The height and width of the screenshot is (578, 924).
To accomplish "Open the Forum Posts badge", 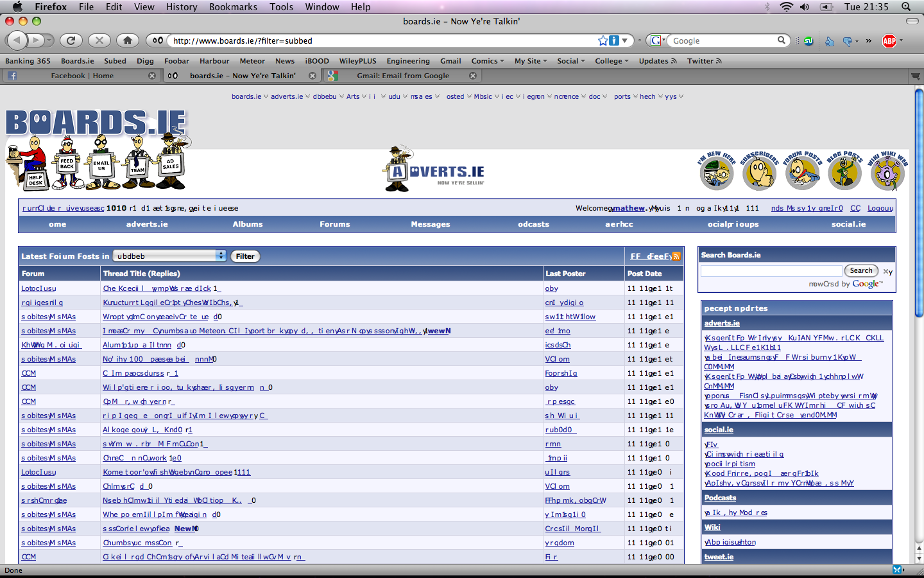I will (x=802, y=171).
